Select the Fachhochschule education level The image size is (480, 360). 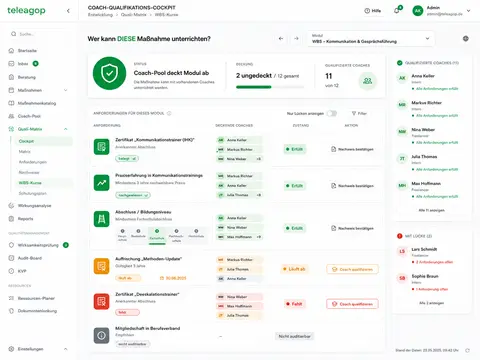coord(176,235)
